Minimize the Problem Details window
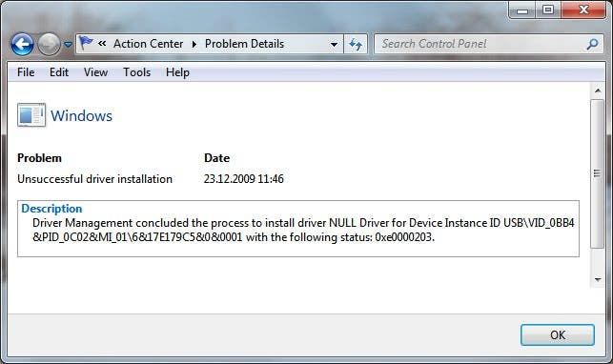613x364 pixels. [522, 10]
